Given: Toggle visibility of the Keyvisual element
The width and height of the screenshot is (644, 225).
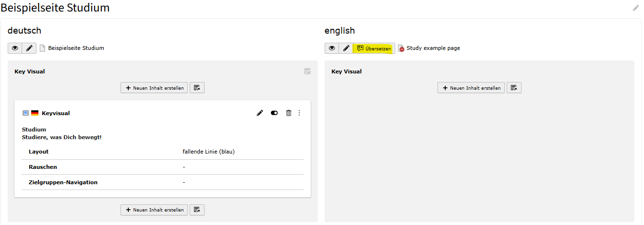Looking at the screenshot, I should [274, 113].
